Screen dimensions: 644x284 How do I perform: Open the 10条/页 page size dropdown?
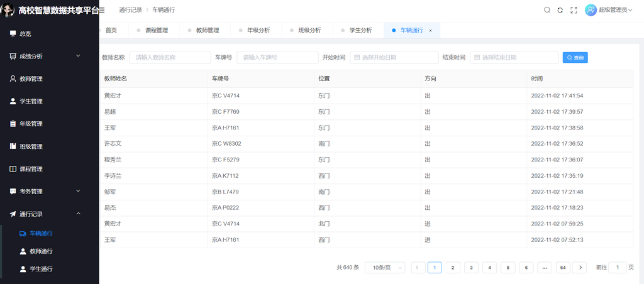(385, 268)
